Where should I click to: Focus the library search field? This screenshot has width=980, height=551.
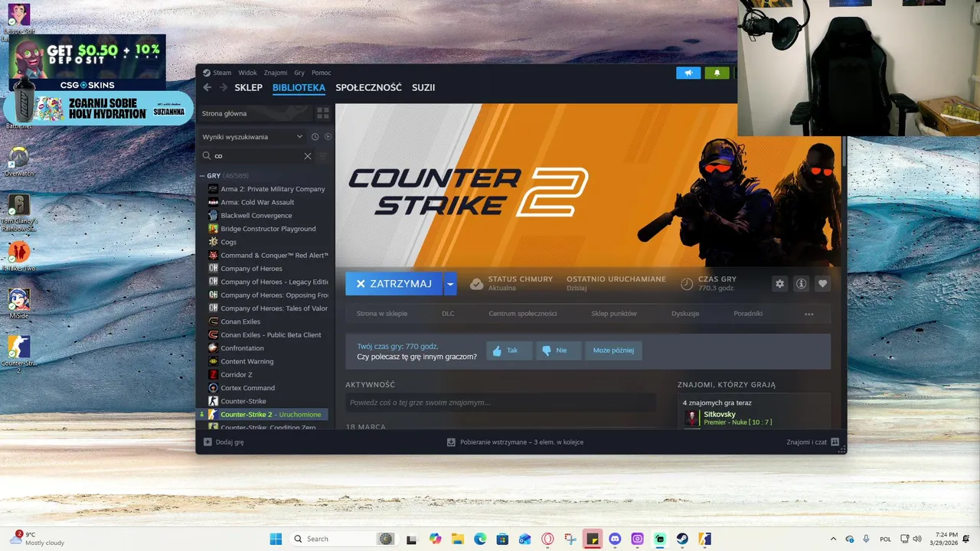(x=256, y=156)
